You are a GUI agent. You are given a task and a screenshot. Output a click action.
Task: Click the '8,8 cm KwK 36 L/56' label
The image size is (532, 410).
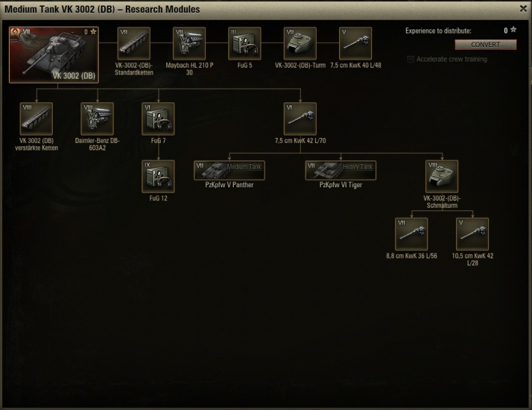412,256
